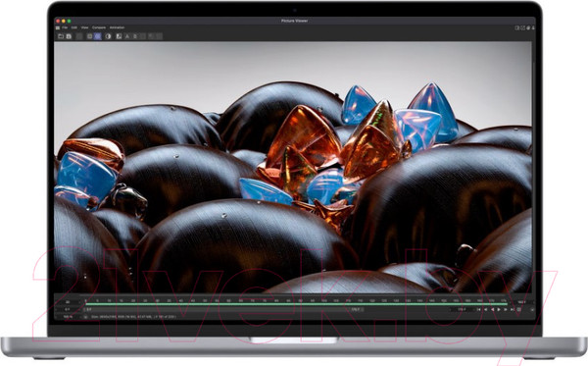
Task: Click the zoom percentage field in status bar
Action: 68,317
